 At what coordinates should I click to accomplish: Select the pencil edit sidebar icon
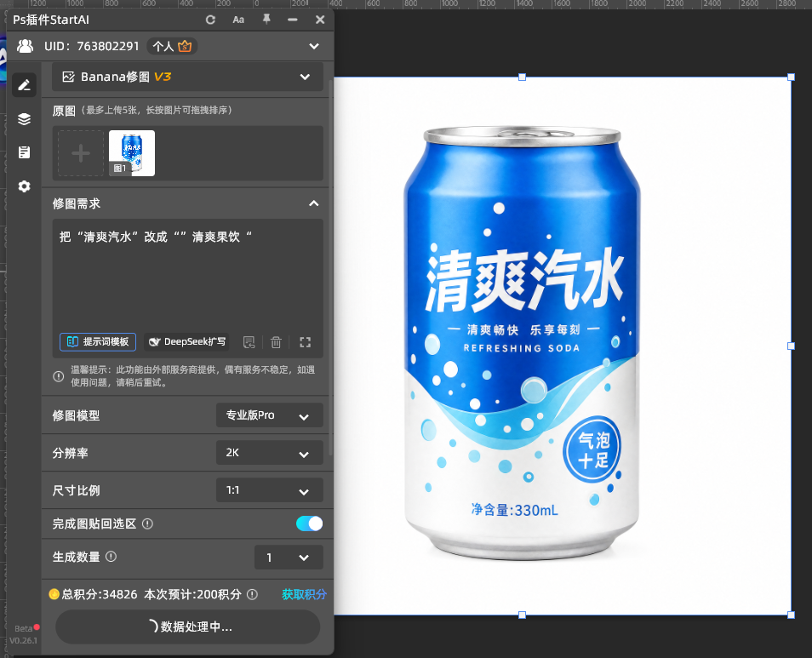click(25, 85)
